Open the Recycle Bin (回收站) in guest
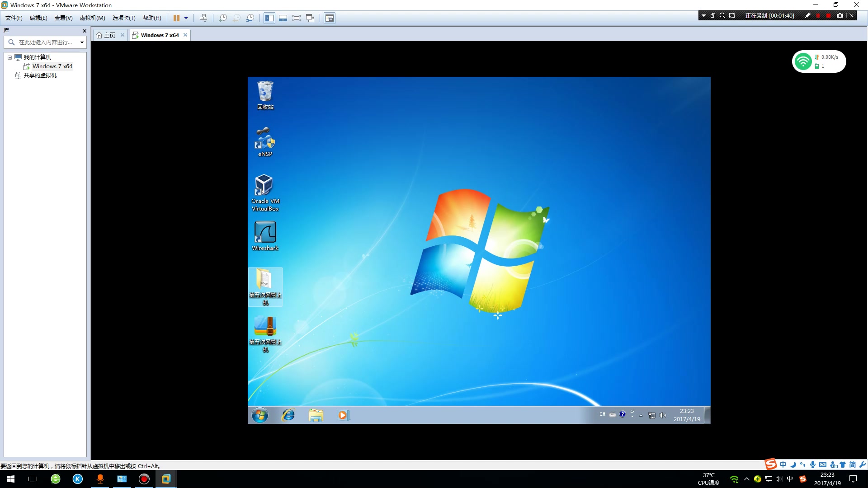The image size is (868, 488). click(265, 95)
